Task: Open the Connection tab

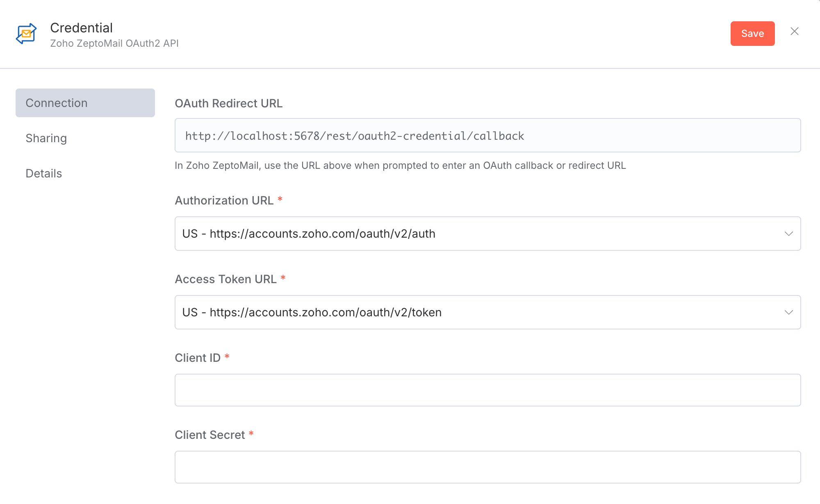Action: coord(85,103)
